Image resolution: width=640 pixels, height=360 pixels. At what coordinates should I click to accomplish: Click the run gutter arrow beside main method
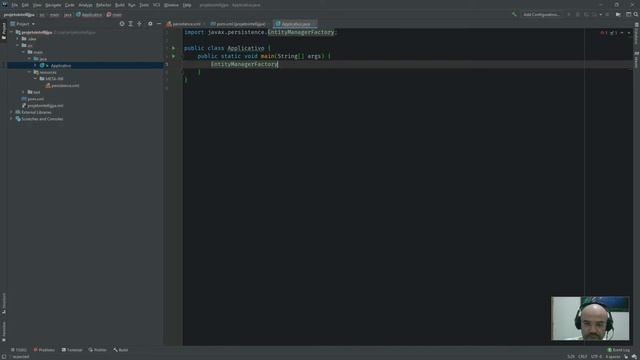click(x=173, y=56)
